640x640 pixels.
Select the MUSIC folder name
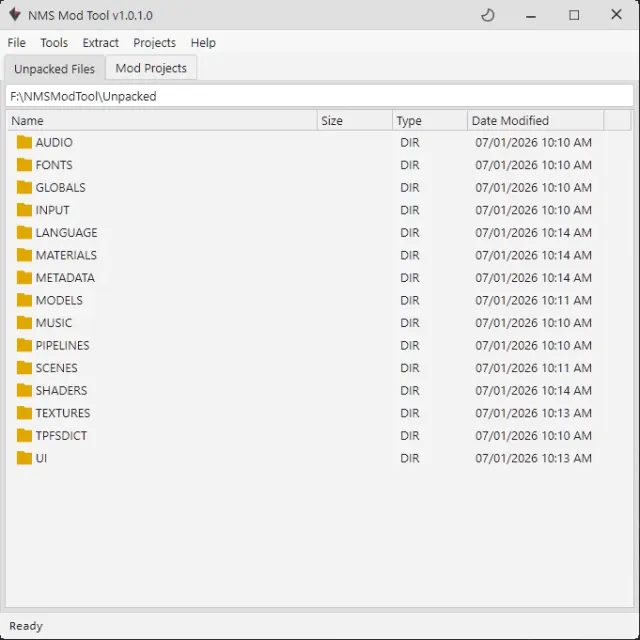(53, 323)
